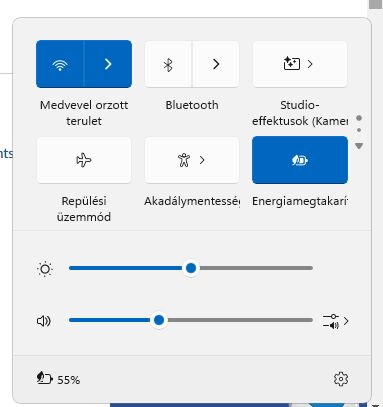Open Akadálymentesség accessibility options

[x=192, y=160]
